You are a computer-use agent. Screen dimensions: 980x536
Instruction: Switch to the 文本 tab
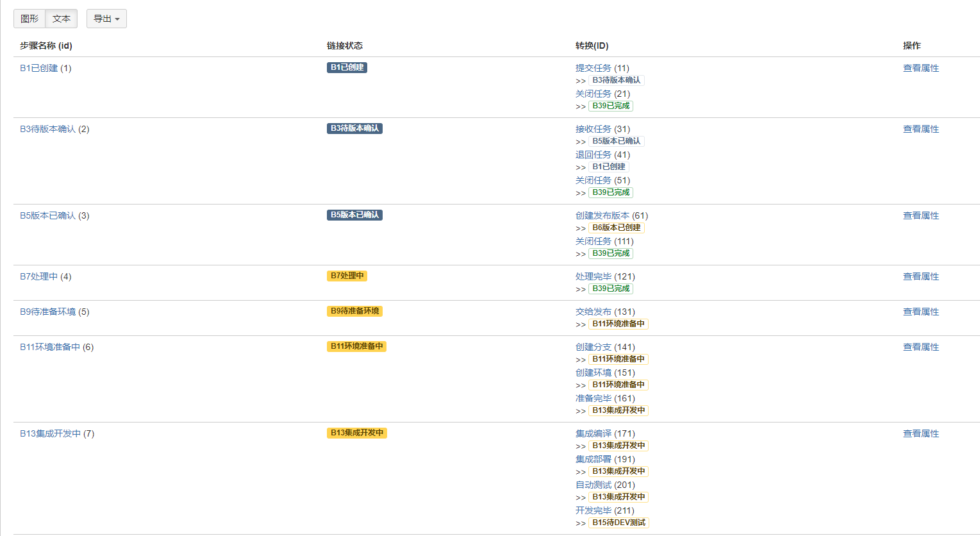(x=61, y=18)
